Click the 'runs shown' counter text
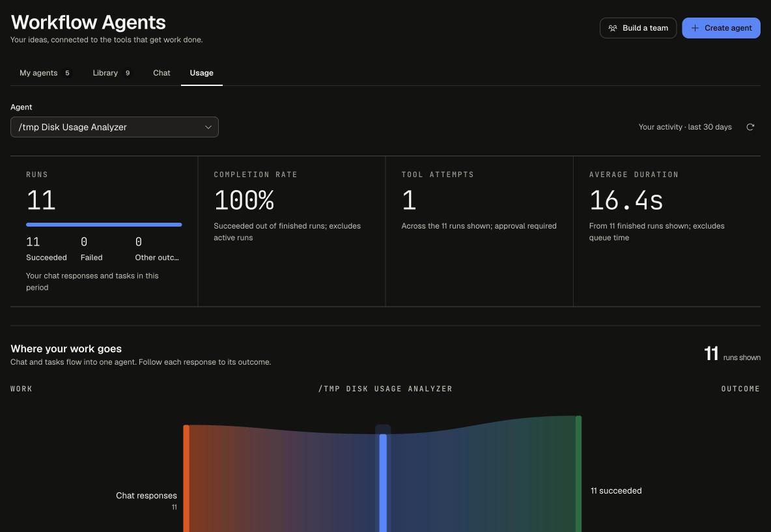Viewport: 771px width, 532px height. point(742,357)
